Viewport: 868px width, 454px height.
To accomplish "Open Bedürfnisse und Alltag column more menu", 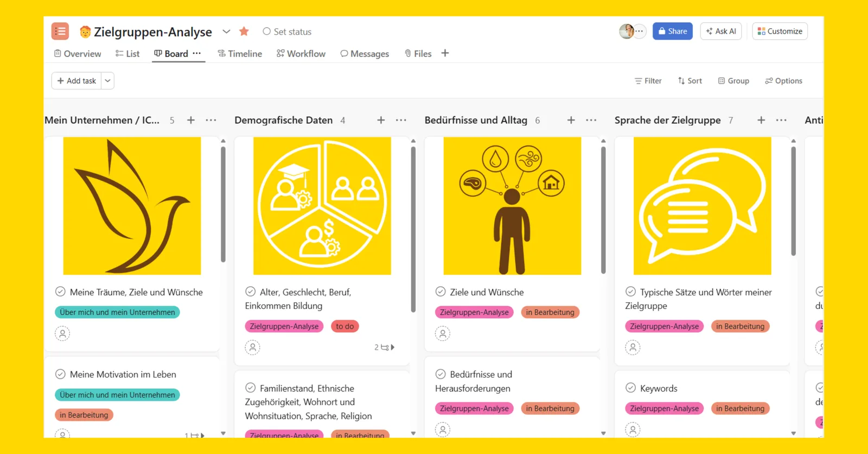I will pyautogui.click(x=591, y=120).
